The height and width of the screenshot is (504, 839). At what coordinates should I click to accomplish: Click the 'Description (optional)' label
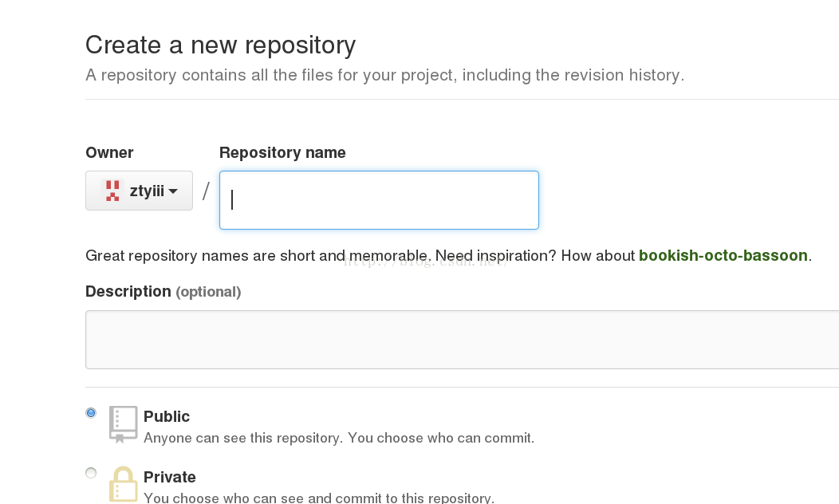click(x=163, y=292)
